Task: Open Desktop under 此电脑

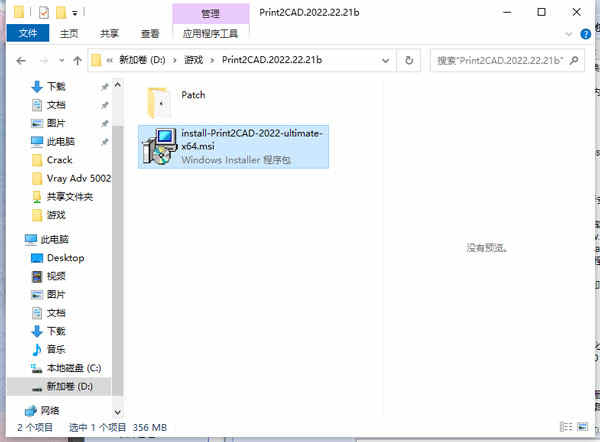Action: tap(65, 258)
